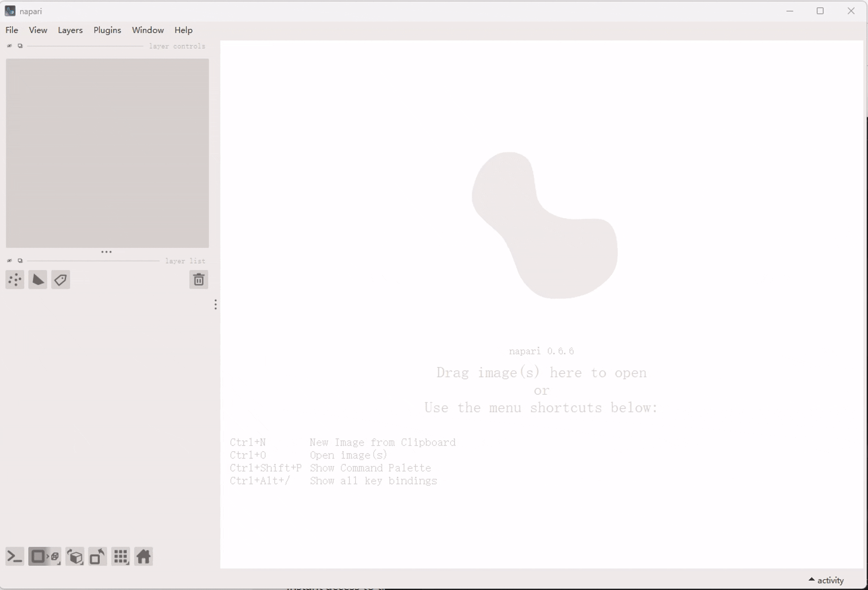Open the Plugins menu
The height and width of the screenshot is (590, 868).
tap(107, 30)
